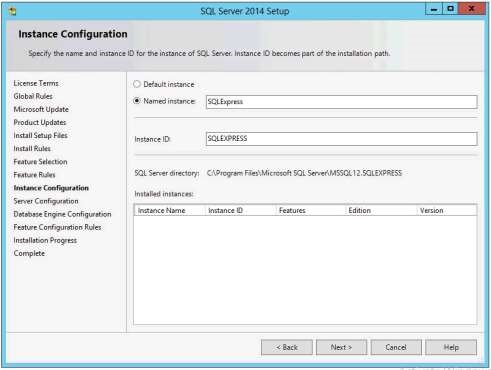
Task: Select Global Rules step in sidebar
Action: [33, 96]
